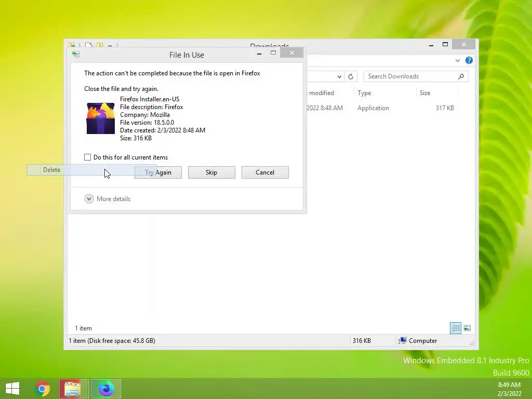The image size is (532, 399).
Task: Open the Windows Start button
Action: [x=12, y=389]
